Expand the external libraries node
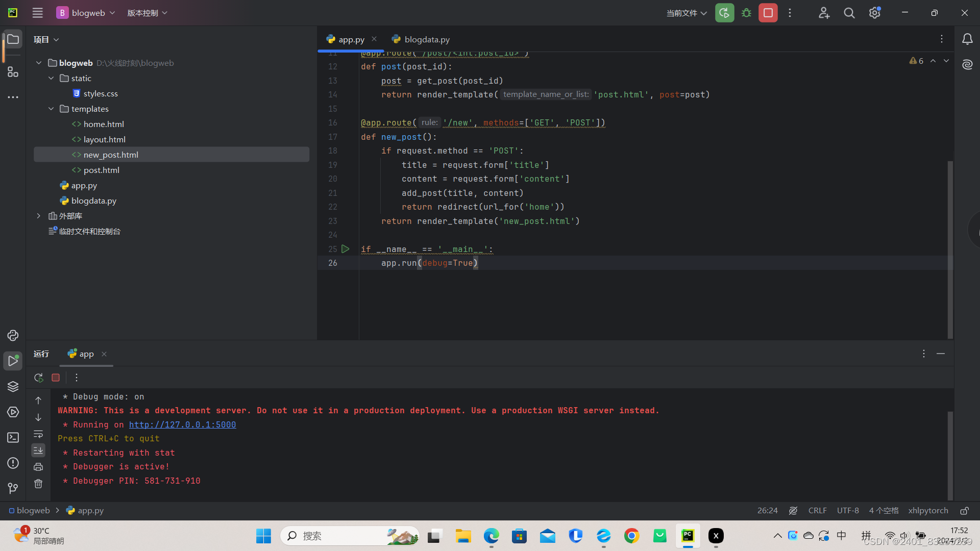The width and height of the screenshot is (980, 551). pyautogui.click(x=38, y=215)
